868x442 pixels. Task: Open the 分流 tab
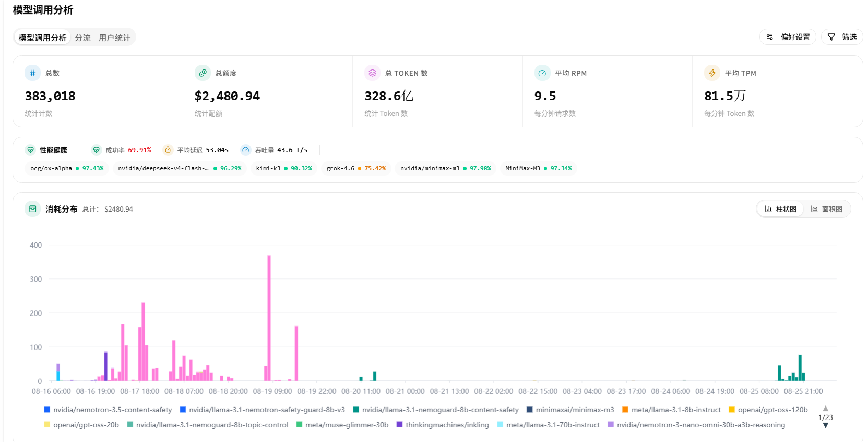82,38
